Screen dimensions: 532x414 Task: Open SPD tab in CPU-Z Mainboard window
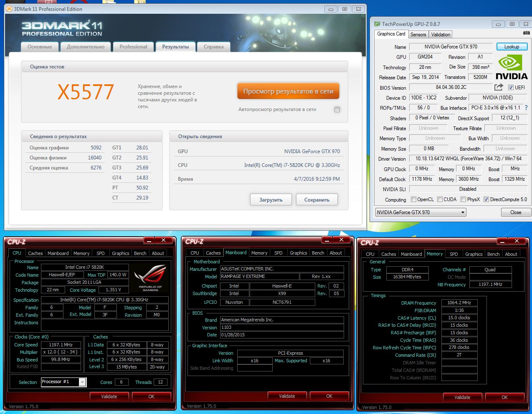click(278, 253)
